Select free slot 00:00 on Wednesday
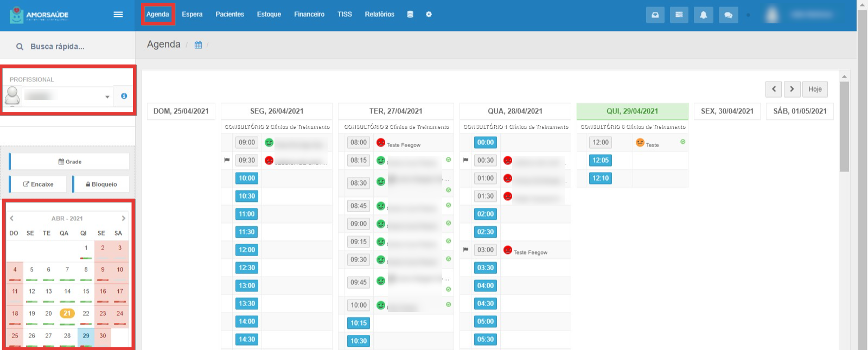Viewport: 868px width, 350px height. [x=486, y=142]
